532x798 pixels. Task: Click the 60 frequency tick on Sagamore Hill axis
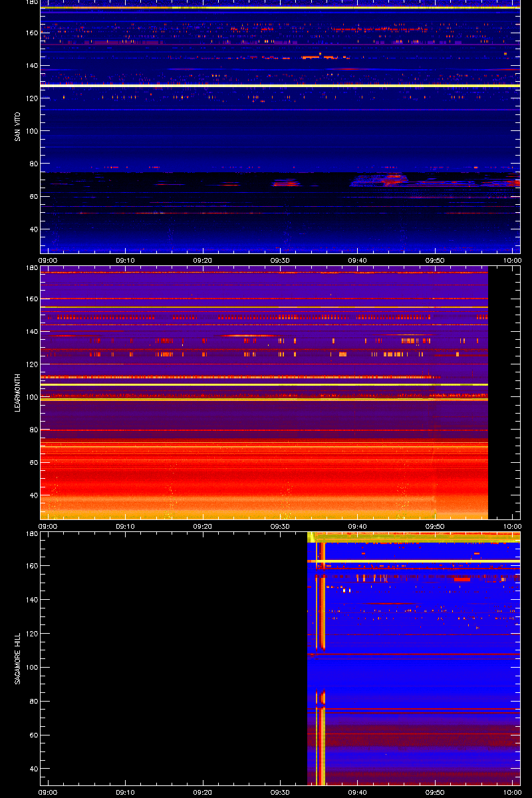pos(33,735)
